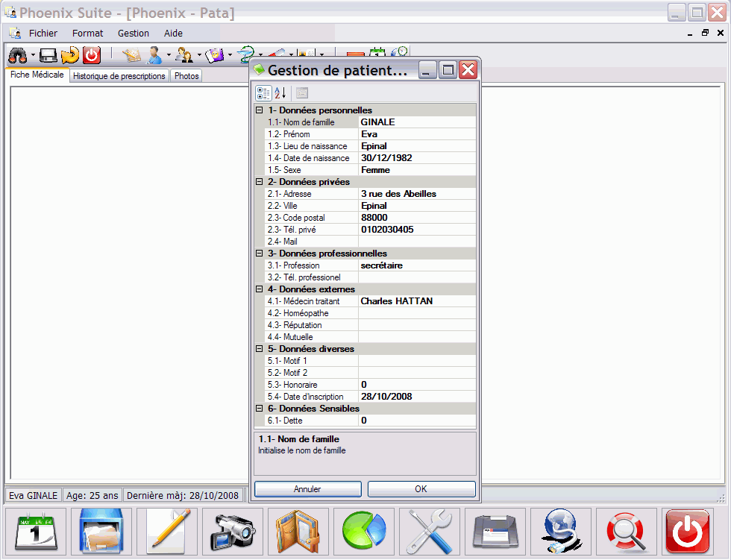Sort property grid alphabetically
Viewport: 731px width, 560px height.
280,93
